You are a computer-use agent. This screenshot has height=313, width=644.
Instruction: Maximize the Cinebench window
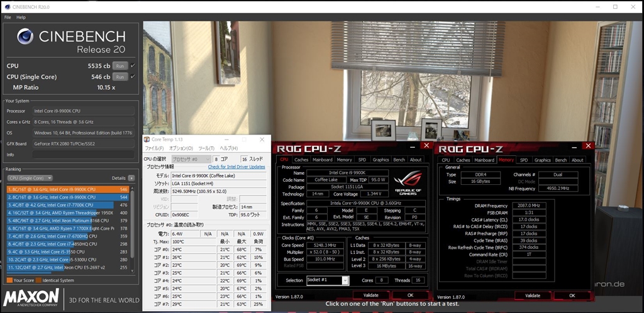pos(615,6)
